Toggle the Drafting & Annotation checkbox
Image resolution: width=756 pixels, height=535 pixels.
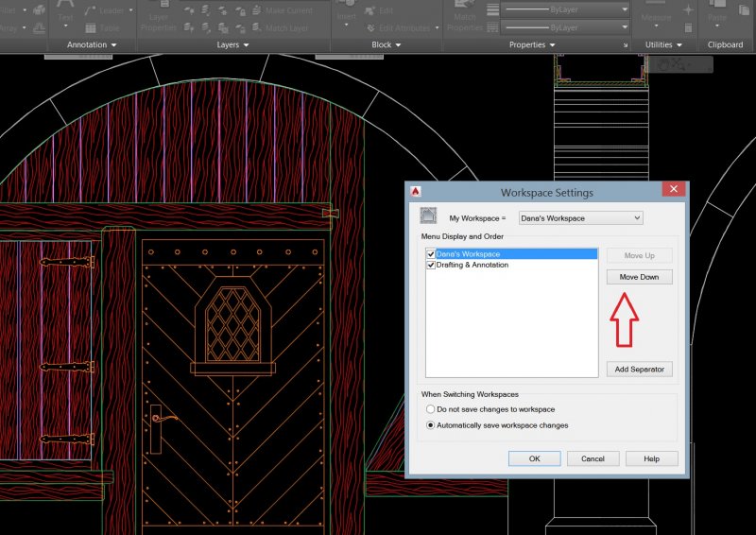point(431,266)
